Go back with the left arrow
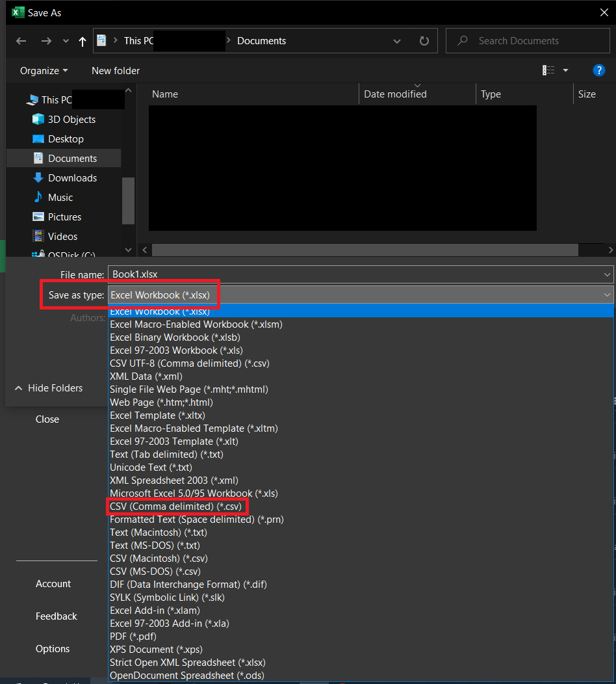 (21, 41)
